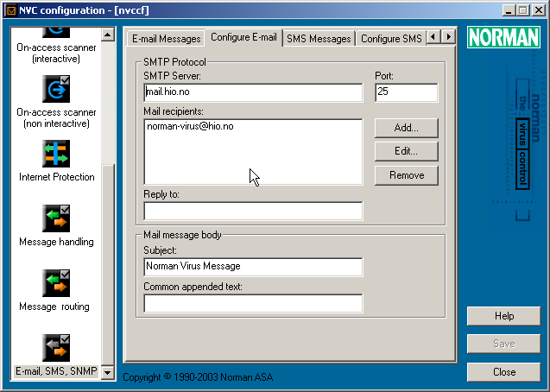Click the sidebar scroll up arrow
Viewport: 550px width, 392px height.
tap(108, 35)
